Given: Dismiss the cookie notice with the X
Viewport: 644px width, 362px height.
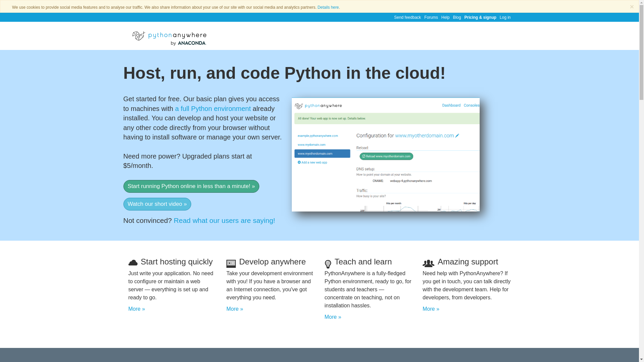Looking at the screenshot, I should coord(632,7).
